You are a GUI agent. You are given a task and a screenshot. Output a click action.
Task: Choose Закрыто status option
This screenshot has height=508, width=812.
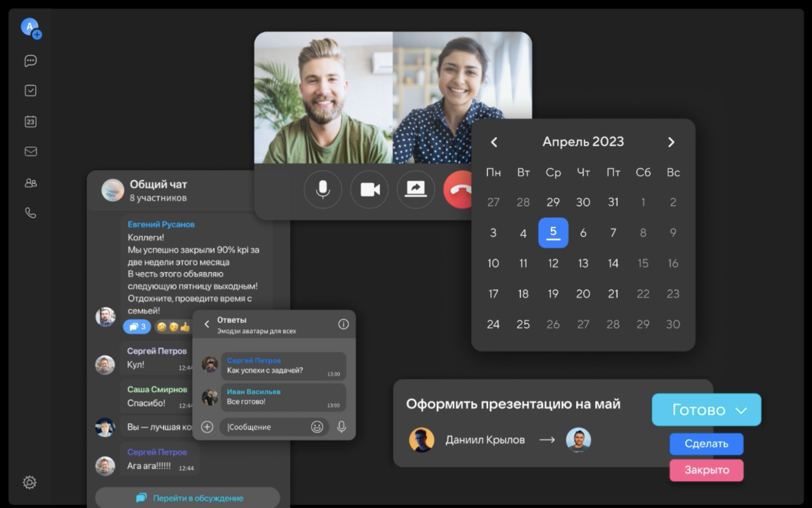coord(706,470)
